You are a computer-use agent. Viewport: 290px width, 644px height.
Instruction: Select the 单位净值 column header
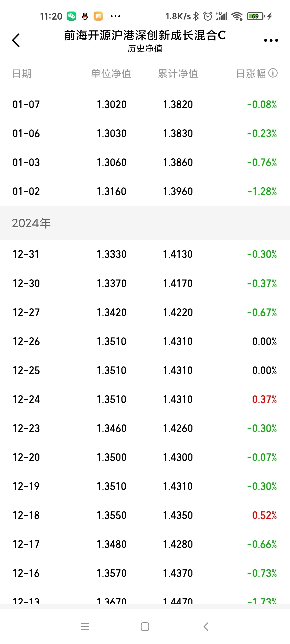click(x=111, y=74)
